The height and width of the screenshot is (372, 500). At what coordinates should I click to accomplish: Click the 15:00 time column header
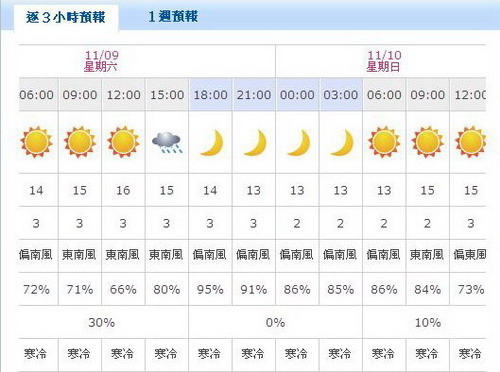coord(167,95)
